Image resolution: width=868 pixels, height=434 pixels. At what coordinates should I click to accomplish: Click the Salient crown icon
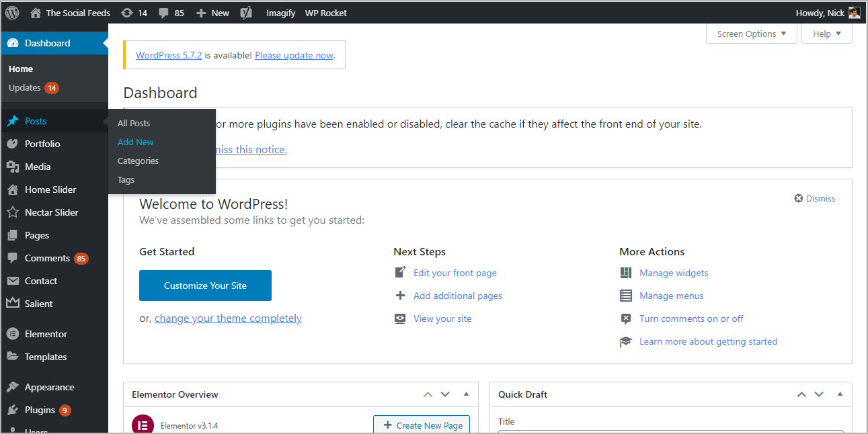(x=13, y=304)
